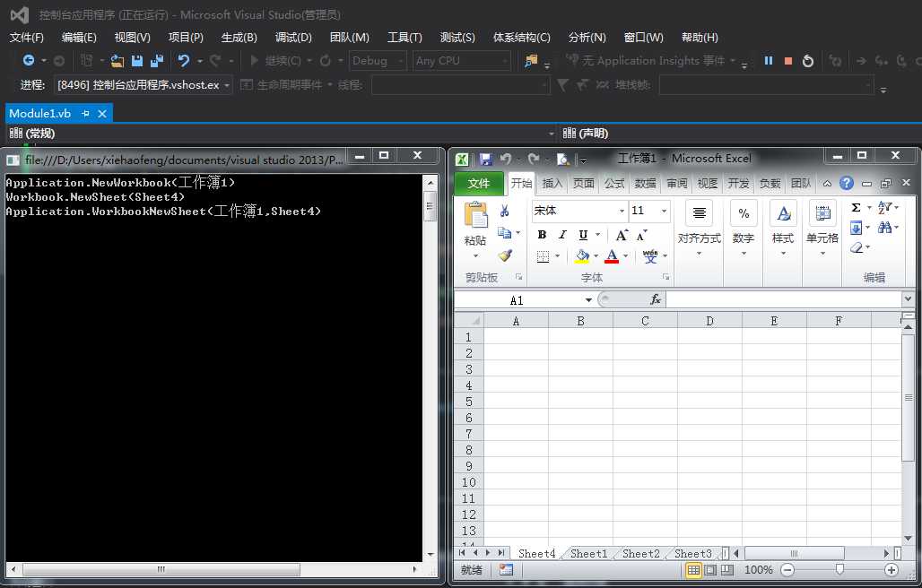The width and height of the screenshot is (922, 588).
Task: Pin the Module1.vb tab
Action: pyautogui.click(x=86, y=113)
